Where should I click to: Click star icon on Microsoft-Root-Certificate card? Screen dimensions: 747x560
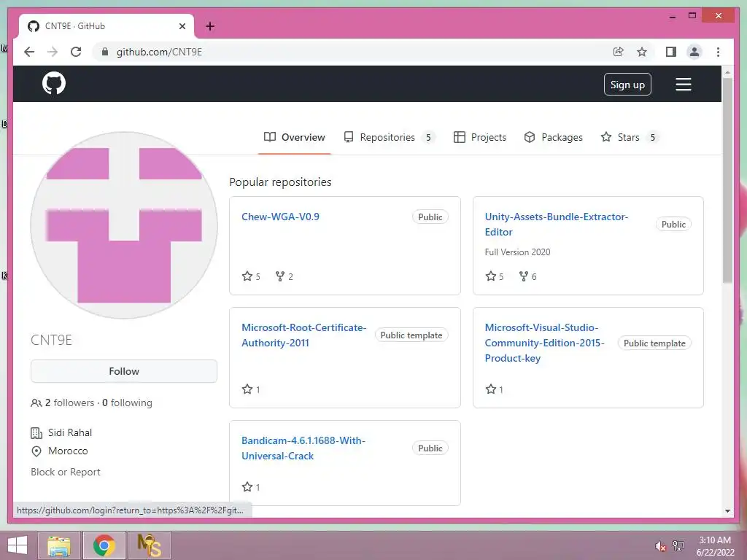point(247,389)
